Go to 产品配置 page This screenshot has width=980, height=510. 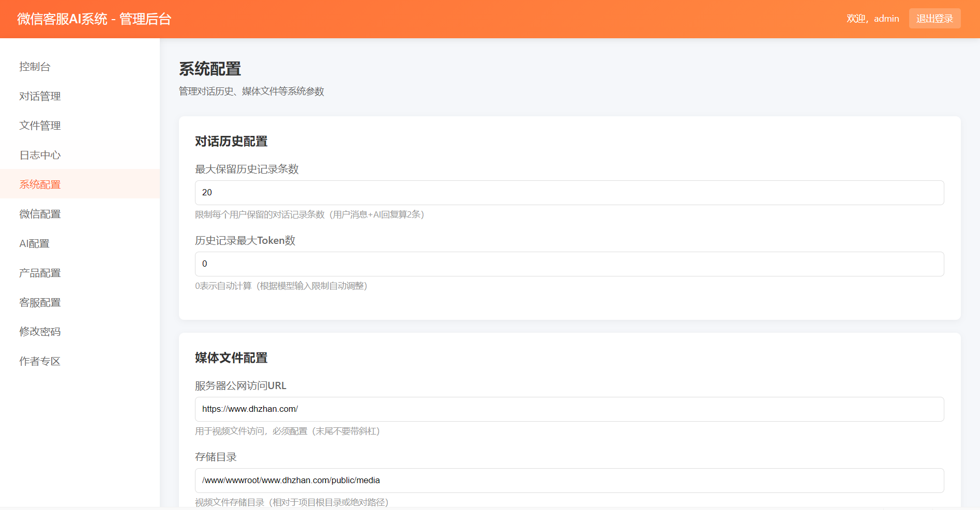40,273
